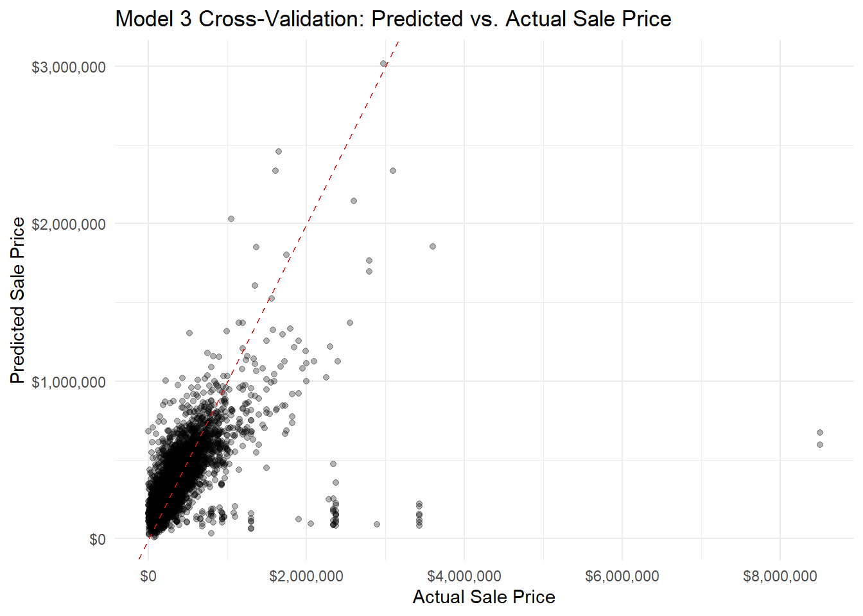Click the $1,000,000 y-axis tick label
The image size is (863, 616).
69,382
